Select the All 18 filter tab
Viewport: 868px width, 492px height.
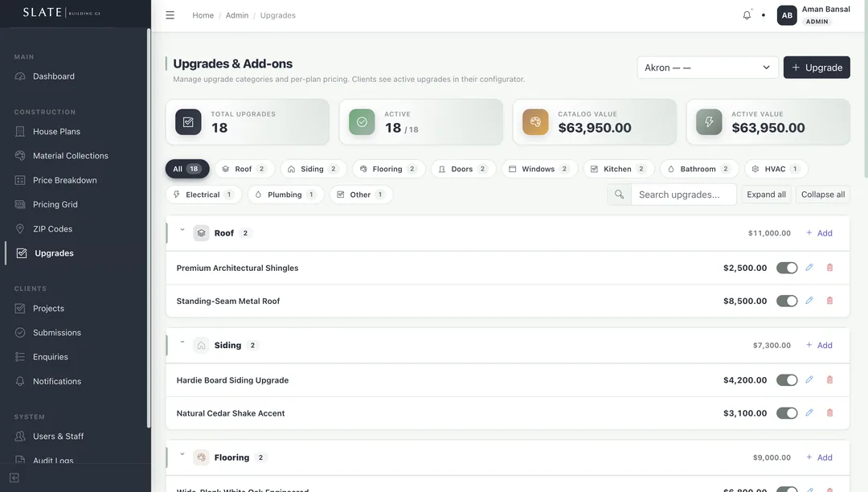coord(187,169)
